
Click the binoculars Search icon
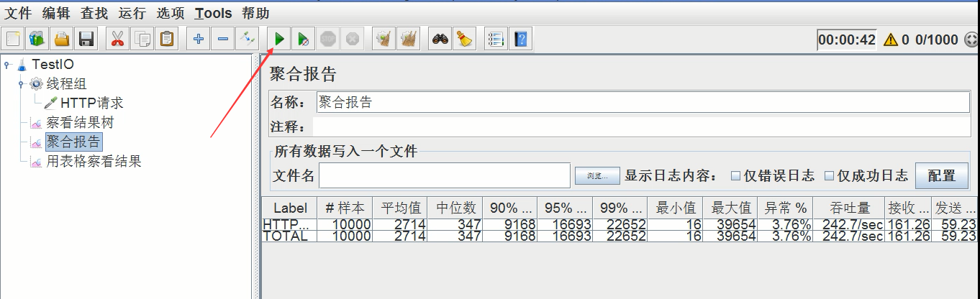440,39
